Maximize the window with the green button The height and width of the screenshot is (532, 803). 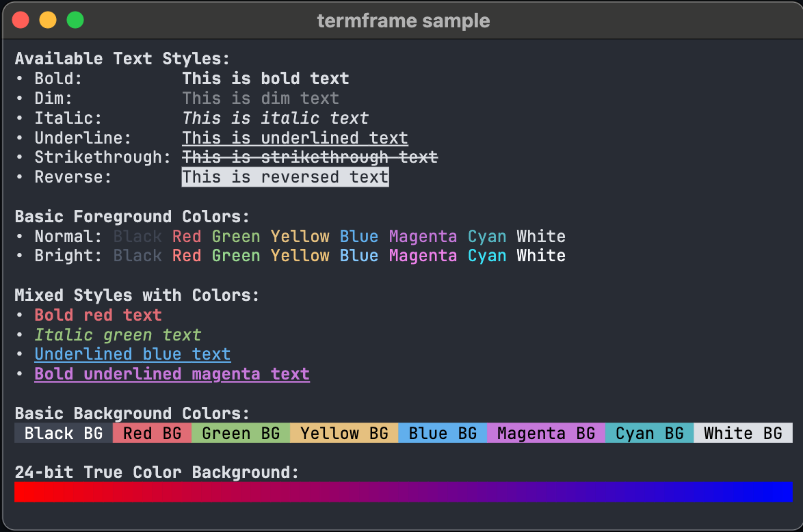(x=75, y=21)
